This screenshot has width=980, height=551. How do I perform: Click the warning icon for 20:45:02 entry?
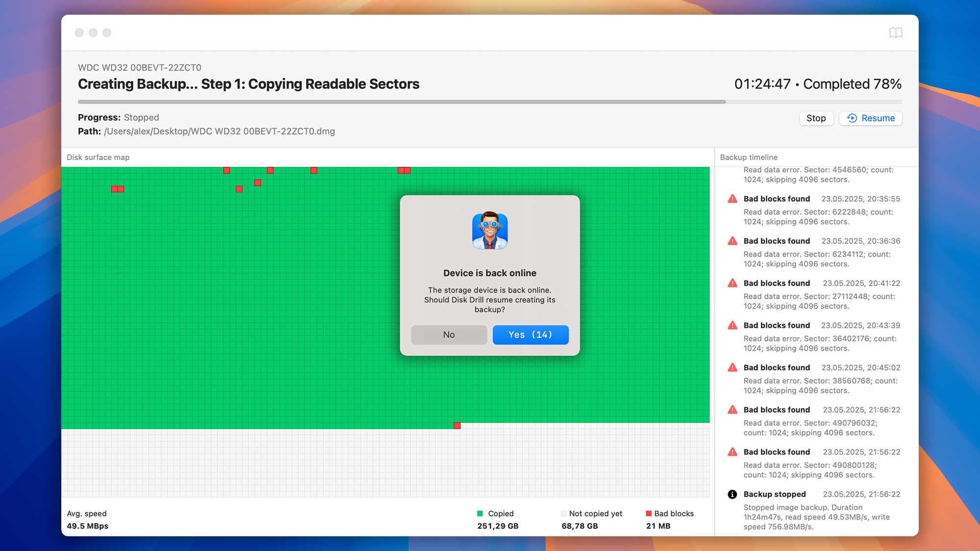(x=732, y=367)
